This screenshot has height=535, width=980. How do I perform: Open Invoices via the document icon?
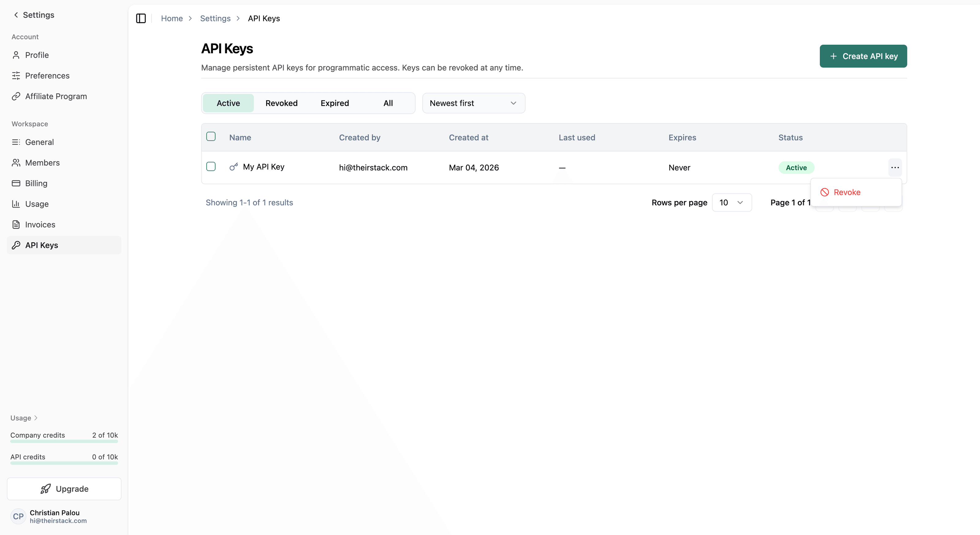pos(16,224)
